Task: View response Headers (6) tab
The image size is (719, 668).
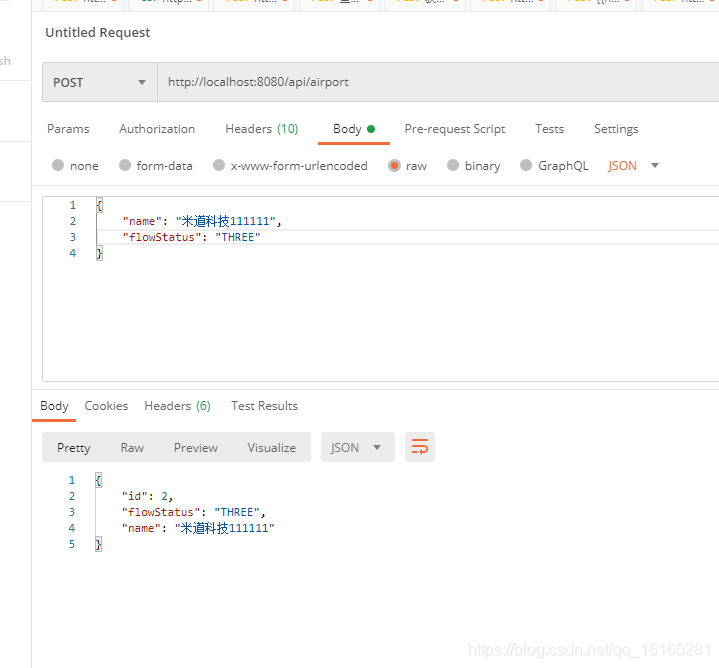Action: [177, 406]
